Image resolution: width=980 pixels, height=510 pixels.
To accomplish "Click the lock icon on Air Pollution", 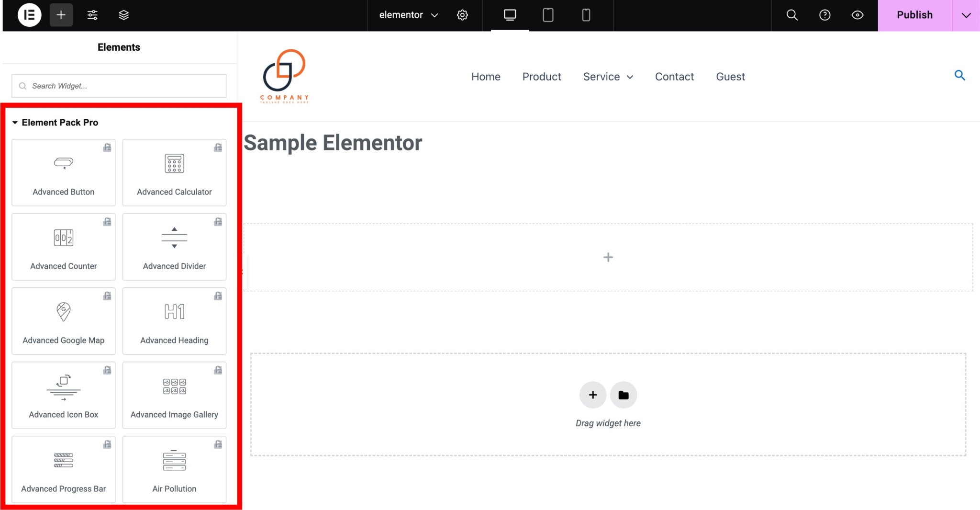I will 218,444.
